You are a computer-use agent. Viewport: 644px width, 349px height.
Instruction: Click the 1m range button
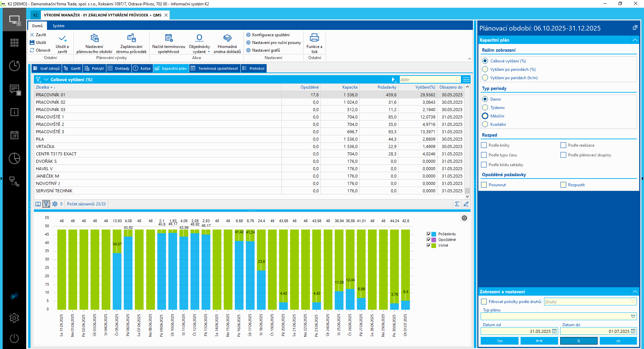pyautogui.click(x=499, y=341)
